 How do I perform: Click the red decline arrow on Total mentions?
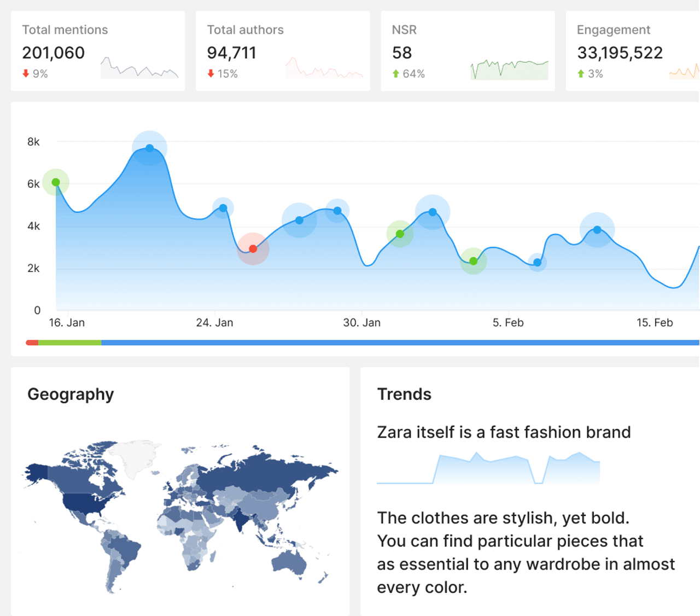coord(26,73)
